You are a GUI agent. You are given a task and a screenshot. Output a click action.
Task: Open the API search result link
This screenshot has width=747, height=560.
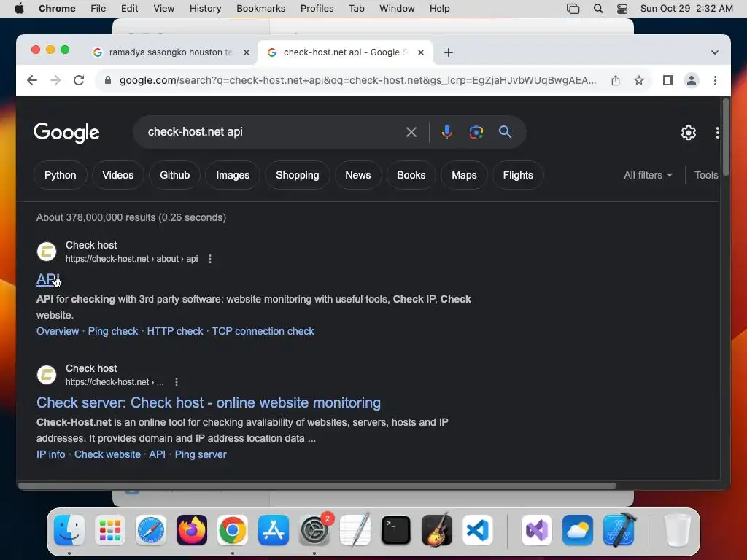coord(48,279)
